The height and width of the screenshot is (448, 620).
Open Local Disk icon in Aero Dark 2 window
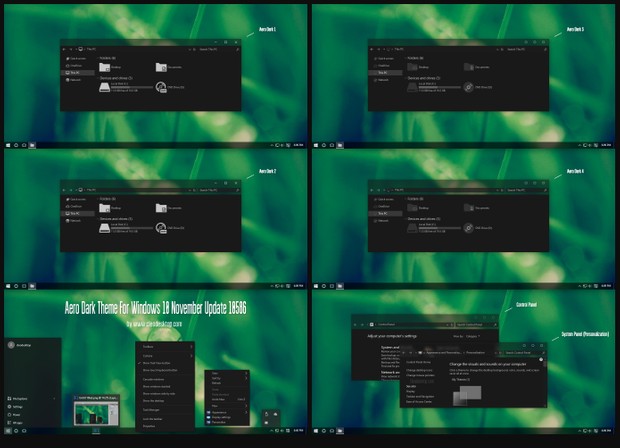[104, 228]
